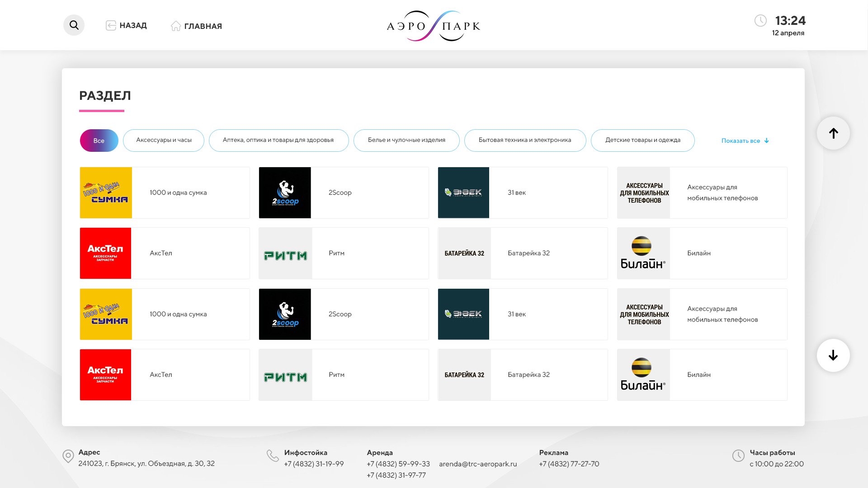Open the НАЗАД navigation item

click(133, 26)
